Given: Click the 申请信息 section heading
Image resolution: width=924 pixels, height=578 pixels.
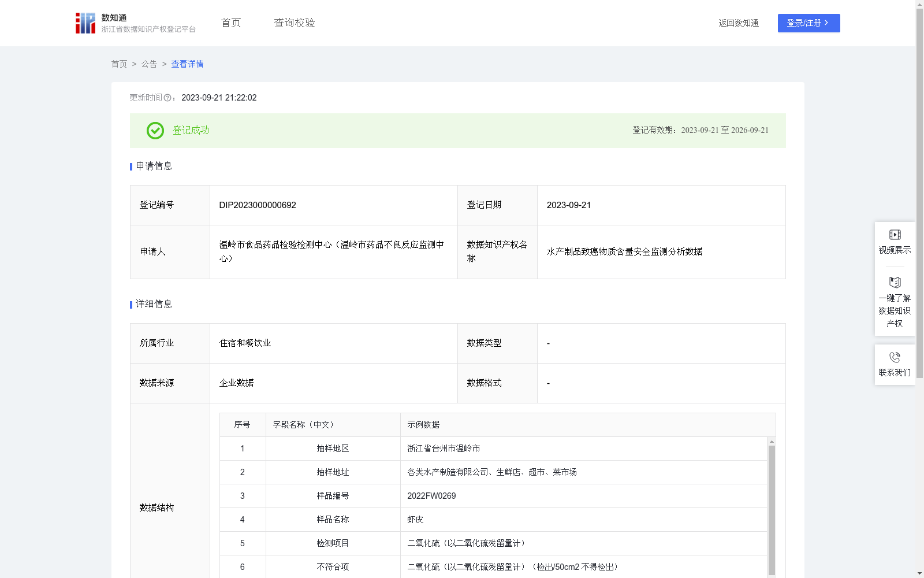Looking at the screenshot, I should click(x=154, y=166).
